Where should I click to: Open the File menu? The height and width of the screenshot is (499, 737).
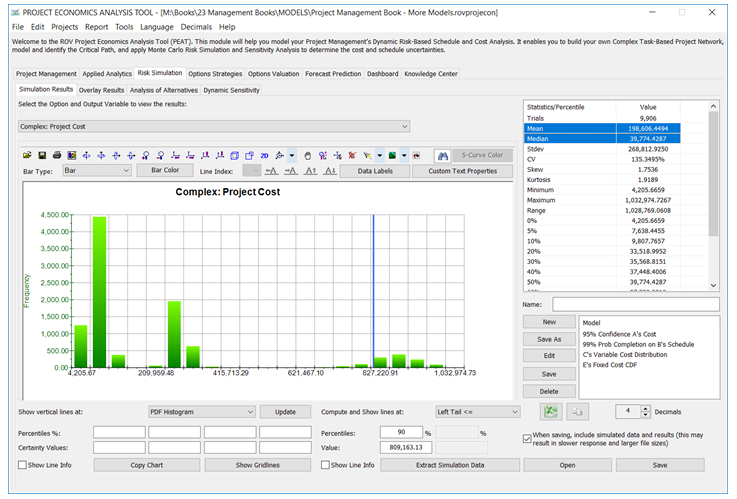coord(18,27)
